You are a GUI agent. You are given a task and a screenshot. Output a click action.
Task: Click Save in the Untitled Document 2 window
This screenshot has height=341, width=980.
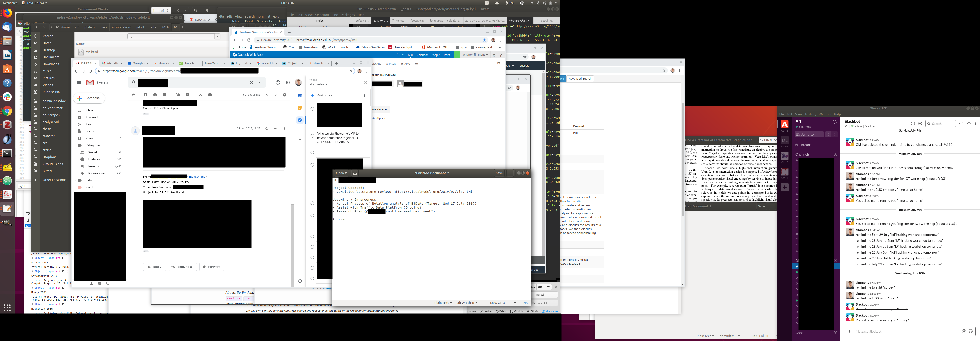499,173
